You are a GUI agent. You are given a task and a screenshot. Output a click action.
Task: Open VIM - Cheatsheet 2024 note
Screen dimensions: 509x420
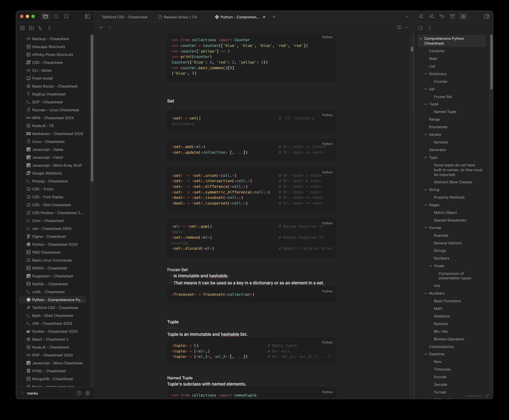tap(53, 323)
